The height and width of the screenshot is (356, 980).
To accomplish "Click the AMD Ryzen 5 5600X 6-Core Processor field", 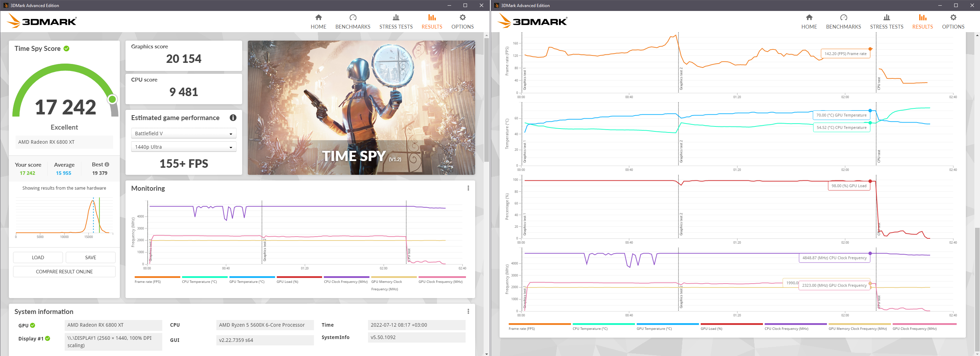I will coord(265,325).
